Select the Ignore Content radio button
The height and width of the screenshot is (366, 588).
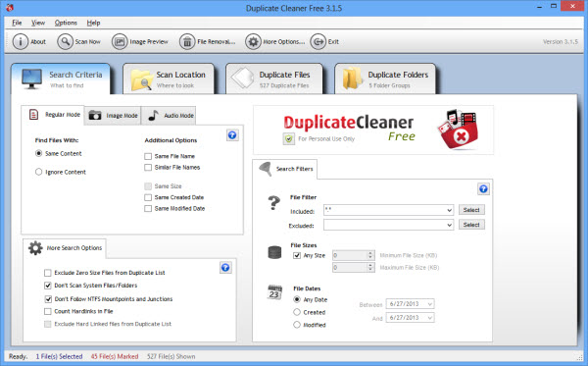point(38,172)
